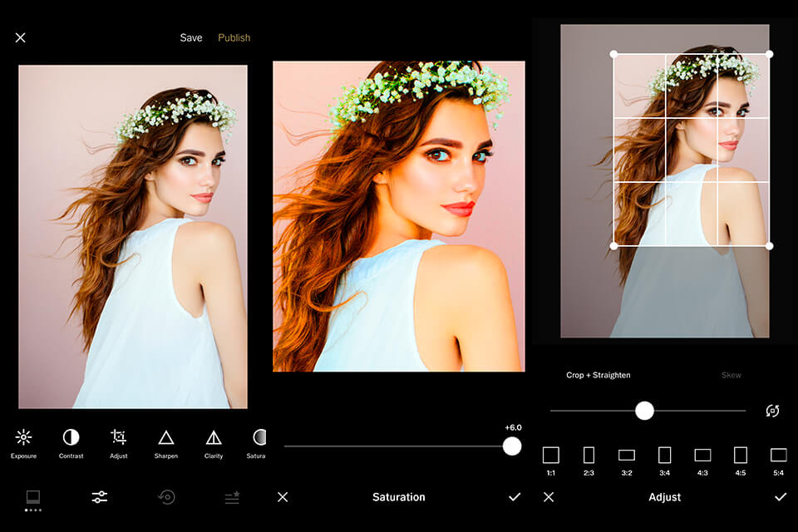Save the current edit
798x532 pixels.
191,37
